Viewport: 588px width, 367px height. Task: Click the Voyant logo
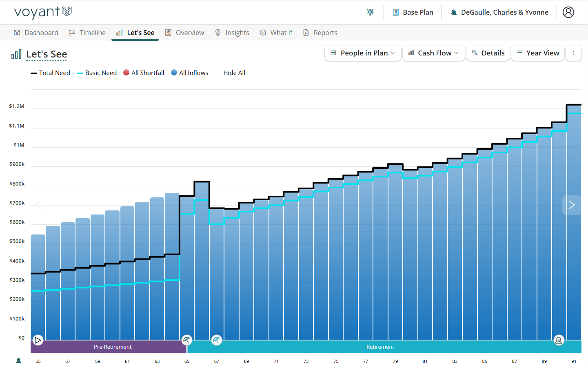click(x=43, y=12)
